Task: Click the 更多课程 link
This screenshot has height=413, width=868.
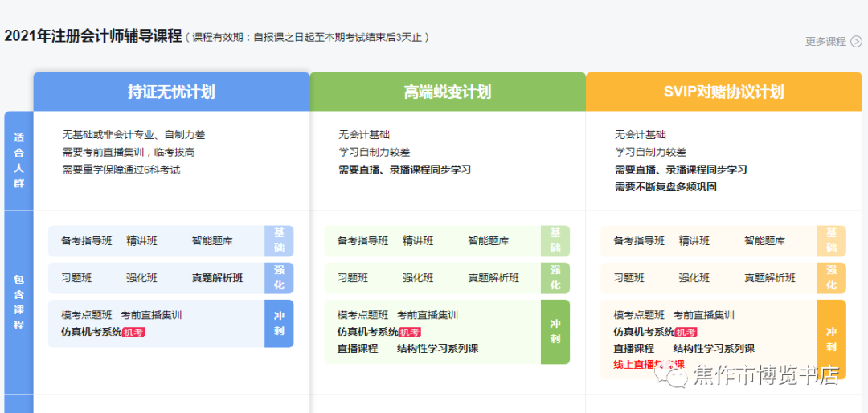Action: tap(825, 42)
